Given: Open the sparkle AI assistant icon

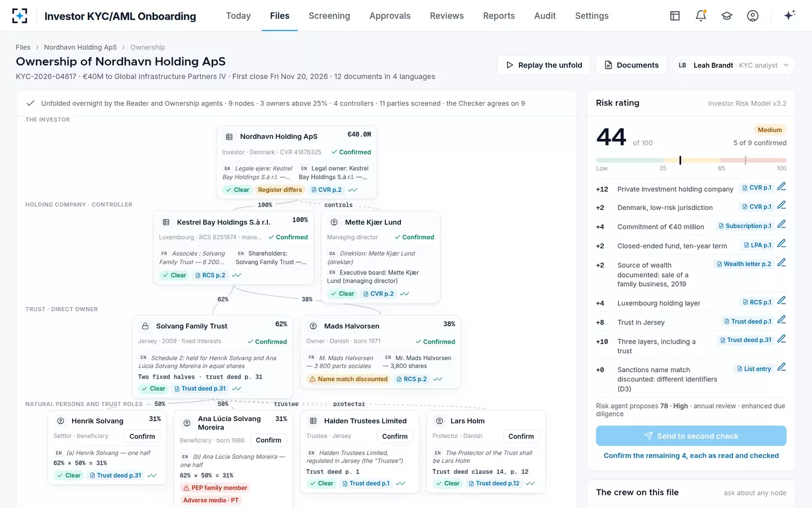Looking at the screenshot, I should tap(789, 15).
